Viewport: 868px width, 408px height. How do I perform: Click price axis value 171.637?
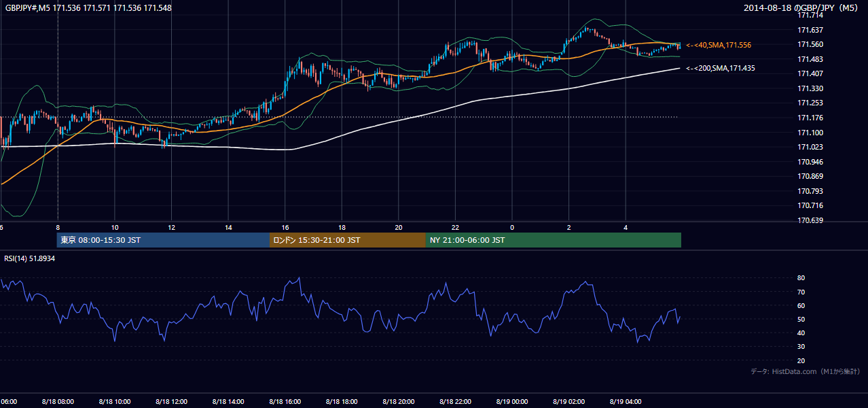pos(810,30)
